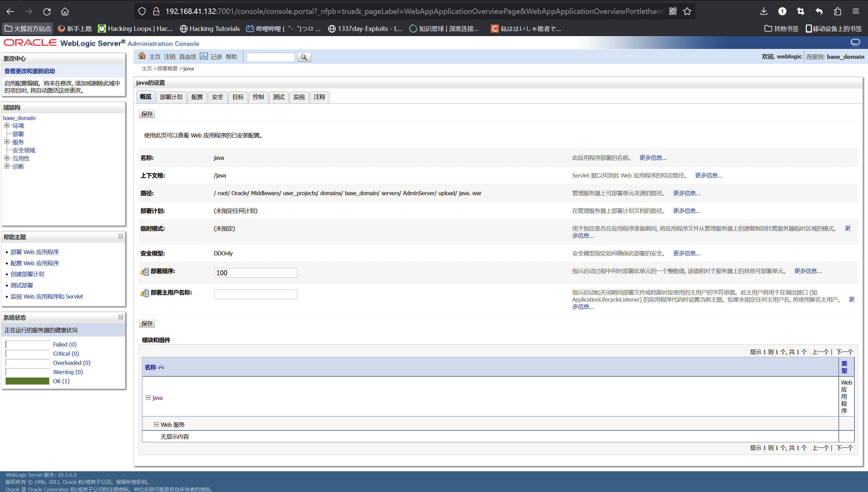Switch to the 目标 tab
The width and height of the screenshot is (868, 492).
pyautogui.click(x=238, y=97)
